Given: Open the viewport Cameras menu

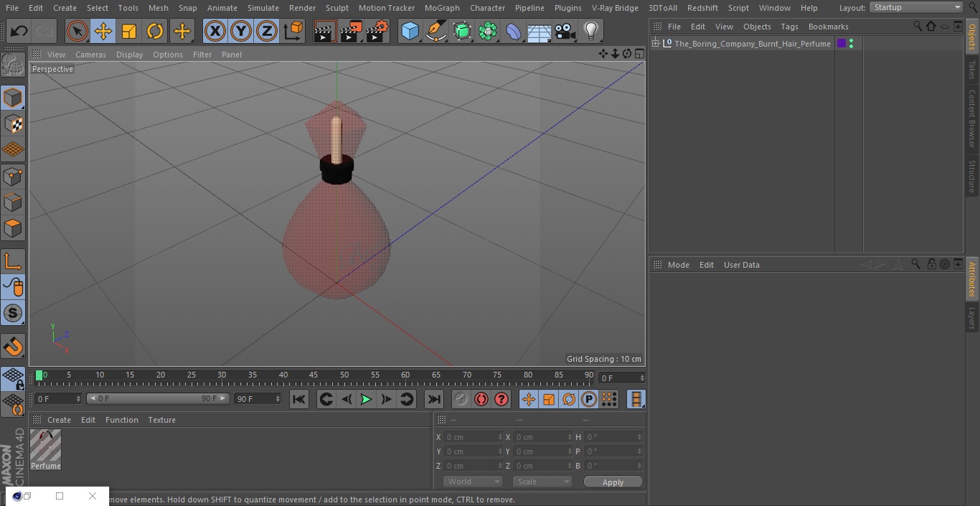Looking at the screenshot, I should (90, 55).
